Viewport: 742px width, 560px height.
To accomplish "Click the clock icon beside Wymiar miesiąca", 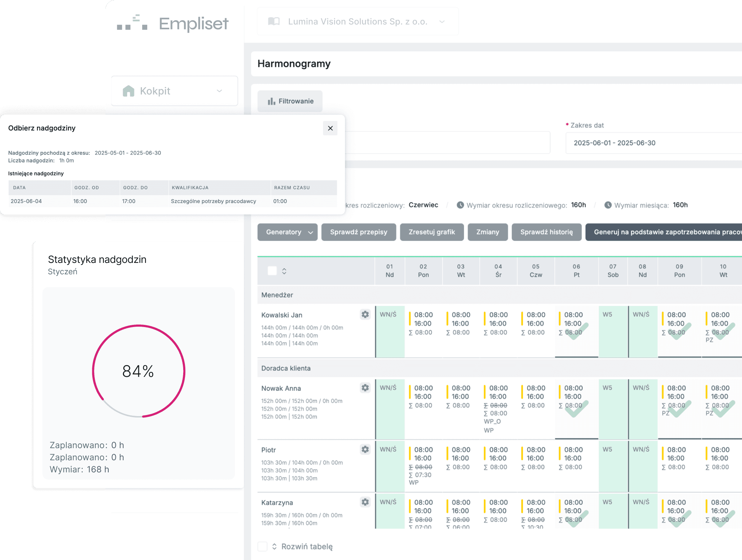I will tap(608, 205).
